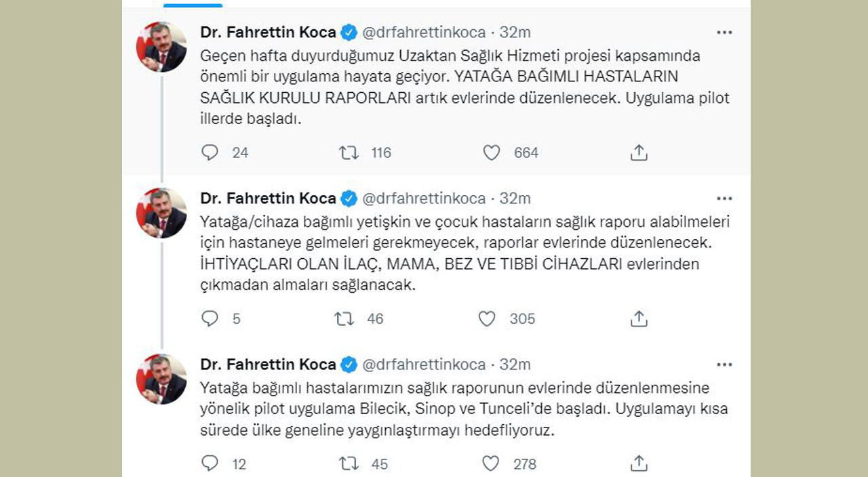Open more options menu on third tweet
This screenshot has height=477, width=868.
click(724, 365)
